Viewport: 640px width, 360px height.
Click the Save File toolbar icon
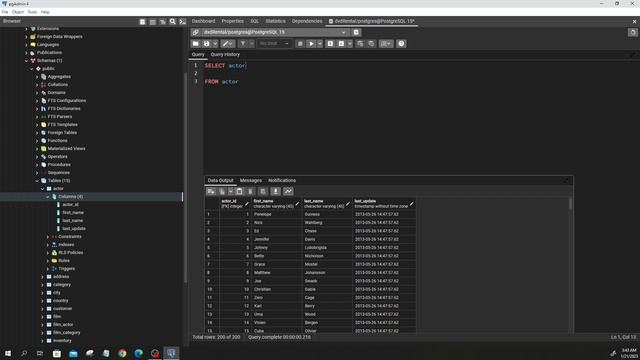pyautogui.click(x=207, y=44)
